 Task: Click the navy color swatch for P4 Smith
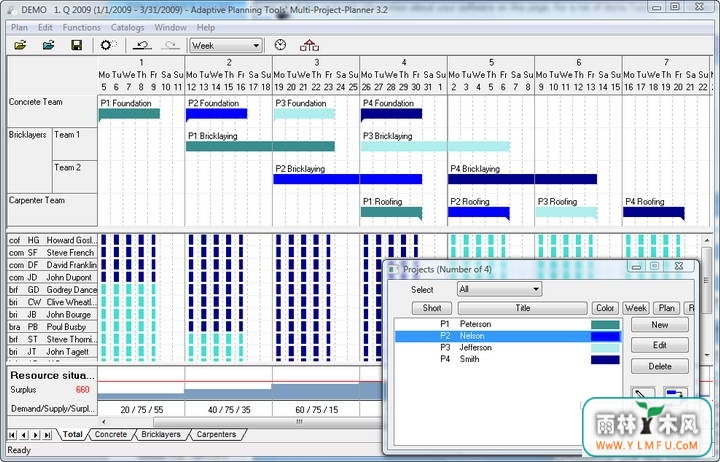605,360
